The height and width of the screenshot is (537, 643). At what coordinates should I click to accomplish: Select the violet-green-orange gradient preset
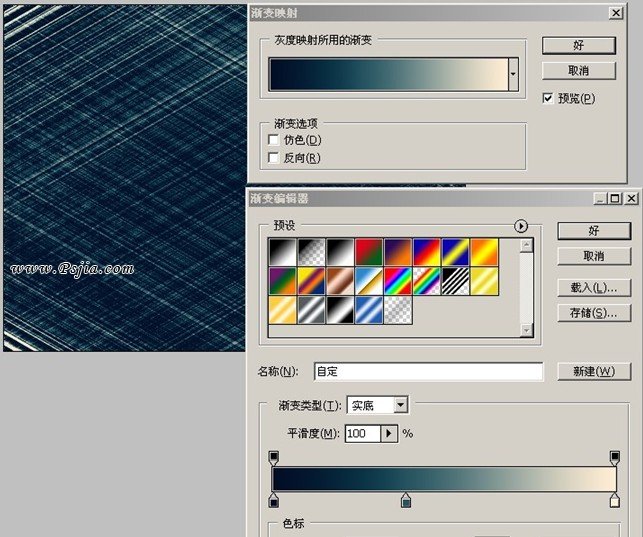click(283, 281)
